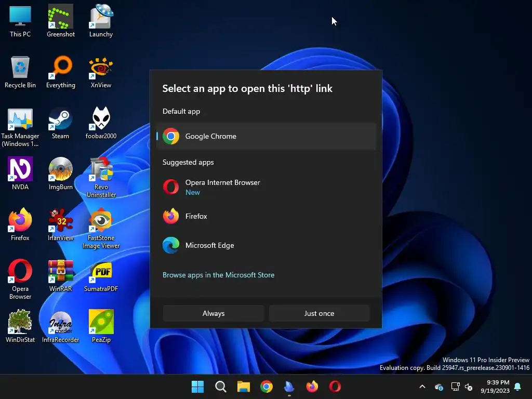The width and height of the screenshot is (532, 399).
Task: Select the Steam desktop shortcut
Action: coord(60,123)
